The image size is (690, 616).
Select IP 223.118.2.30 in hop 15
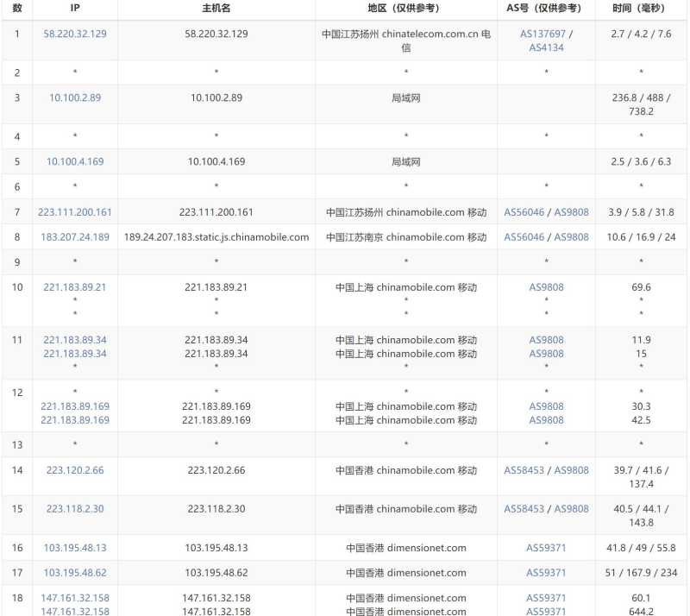74,509
